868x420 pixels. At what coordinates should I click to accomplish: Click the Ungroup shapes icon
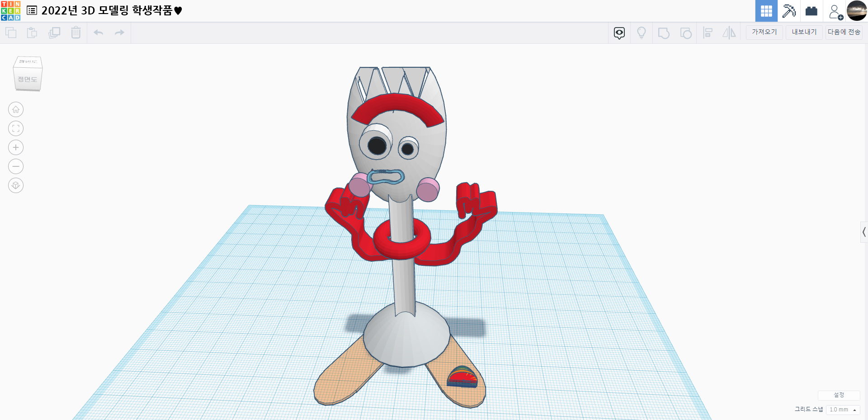coord(686,33)
